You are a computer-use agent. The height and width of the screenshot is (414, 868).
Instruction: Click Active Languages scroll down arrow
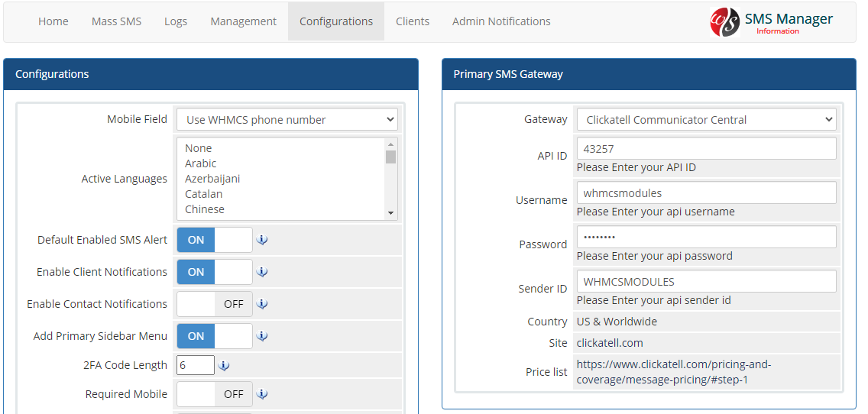pyautogui.click(x=390, y=213)
